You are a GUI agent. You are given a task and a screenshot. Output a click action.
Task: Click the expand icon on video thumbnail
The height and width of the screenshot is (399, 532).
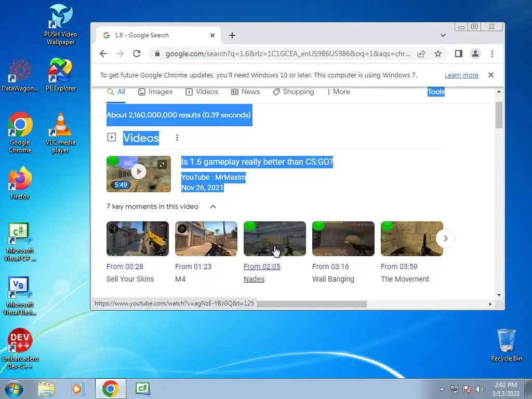(162, 165)
